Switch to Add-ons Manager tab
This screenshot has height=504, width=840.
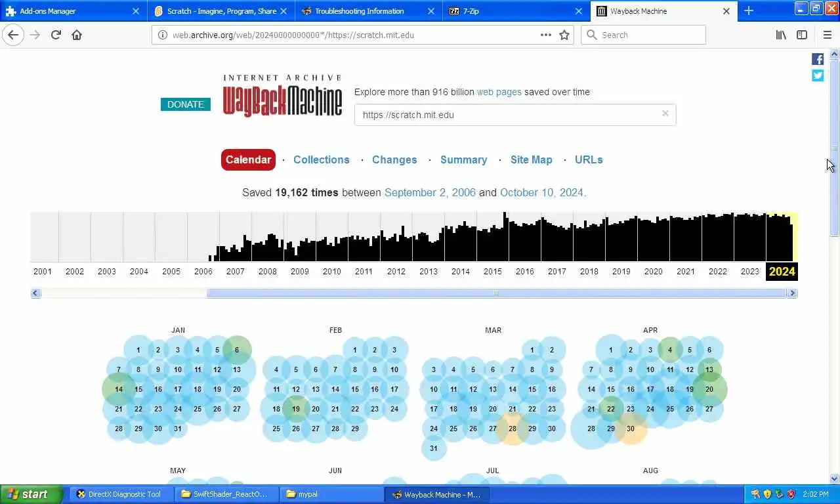point(73,11)
